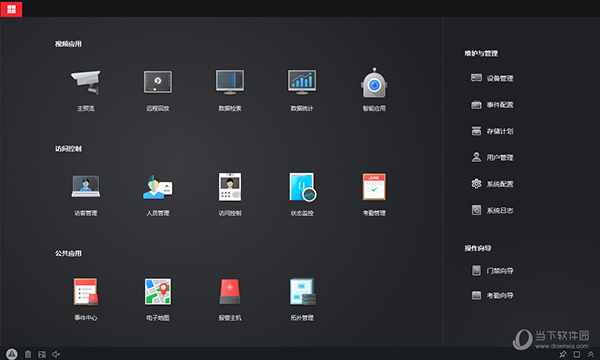Click the 远程回放 label text
Screen dimensions: 600x360
[158, 108]
